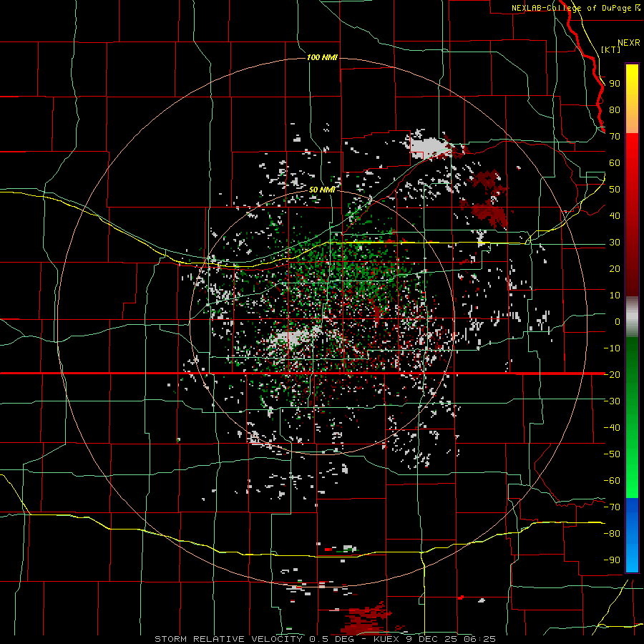Screen dimensions: 644x644
Task: Click the -30 value on the velocity scale
Action: [612, 401]
